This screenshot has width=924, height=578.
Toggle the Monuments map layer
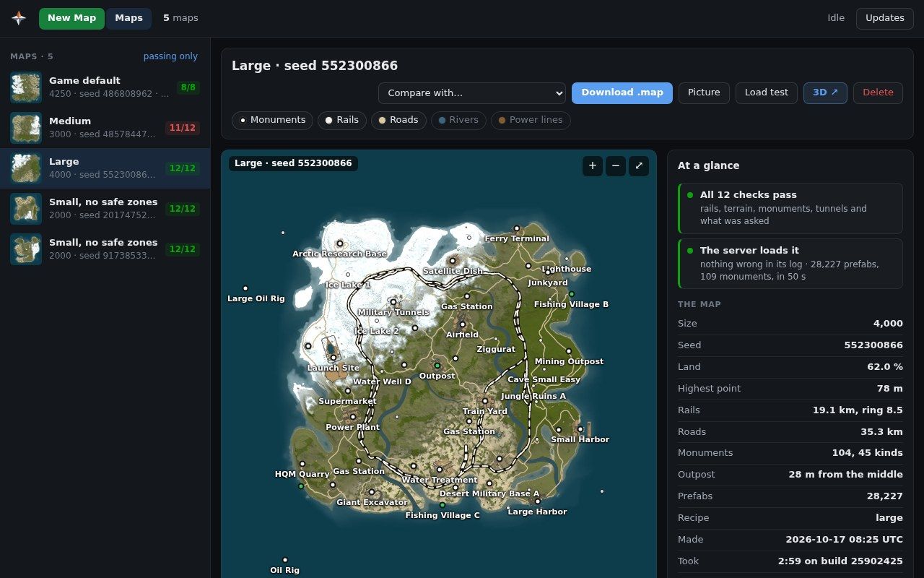point(272,120)
